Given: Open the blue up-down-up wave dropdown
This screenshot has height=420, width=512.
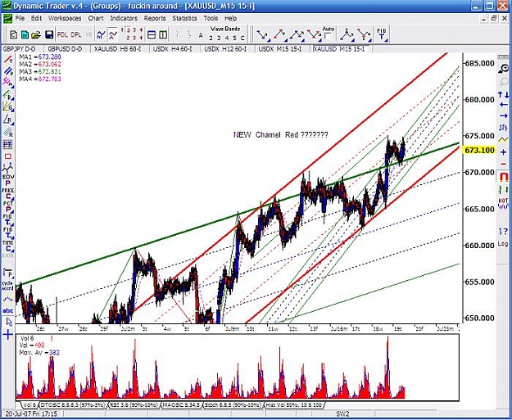Looking at the screenshot, I should [297, 35].
